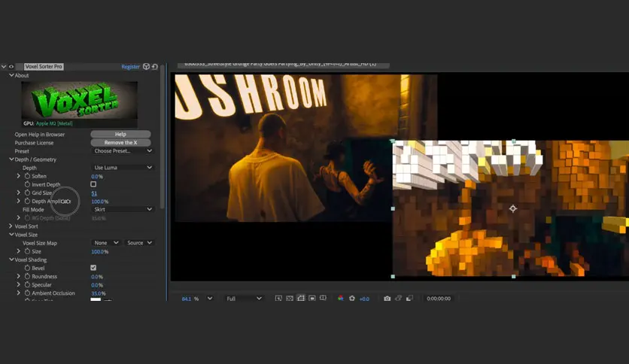Viewport: 629px width, 364px height.
Task: Select the Voxel Sorter Pro effect name
Action: click(44, 66)
